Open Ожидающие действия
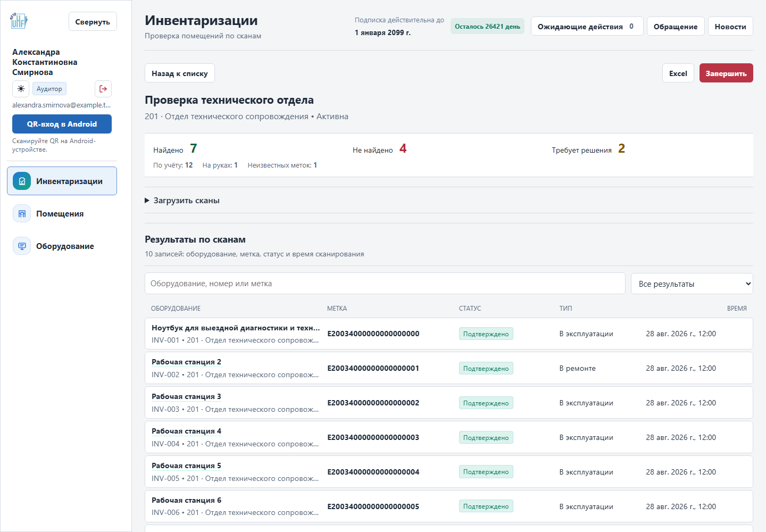 (x=587, y=26)
